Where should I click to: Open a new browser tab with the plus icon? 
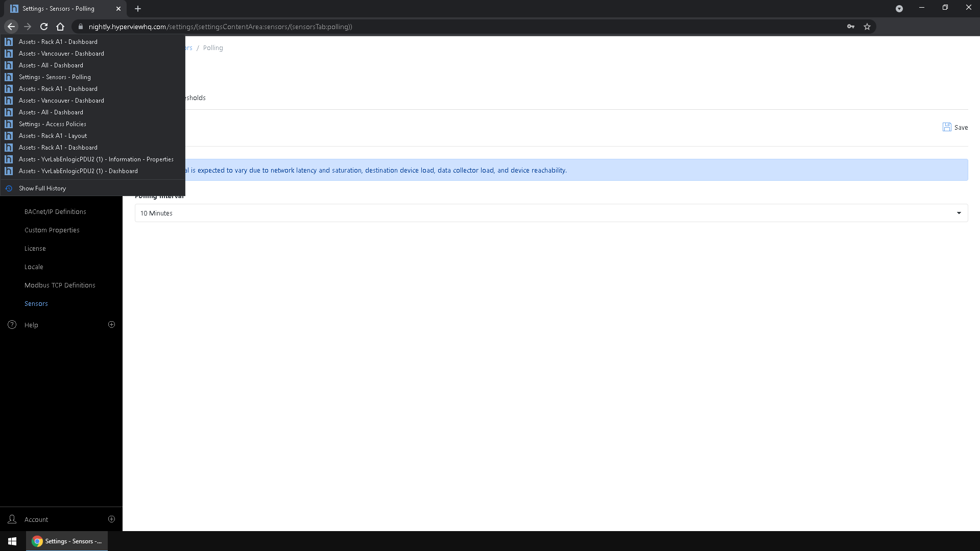[137, 8]
